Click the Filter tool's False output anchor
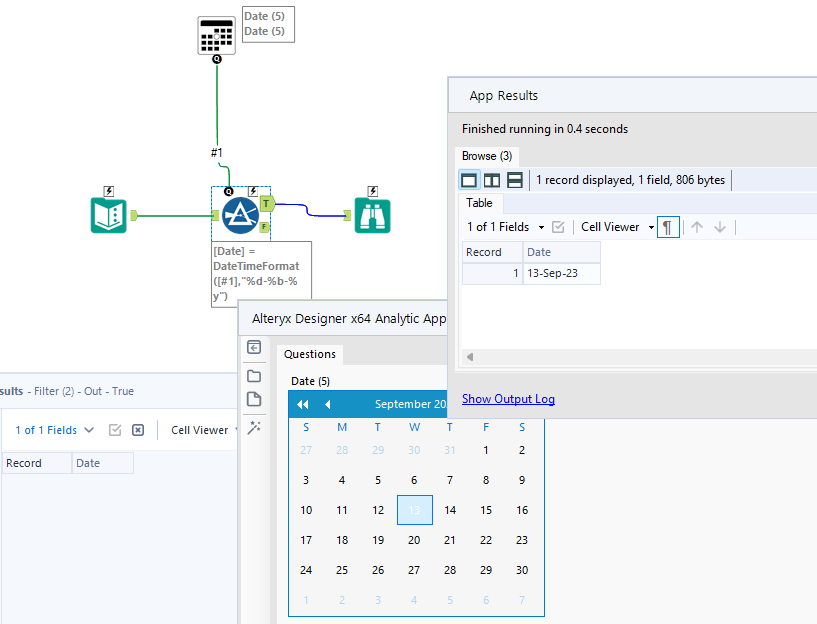 pyautogui.click(x=264, y=227)
